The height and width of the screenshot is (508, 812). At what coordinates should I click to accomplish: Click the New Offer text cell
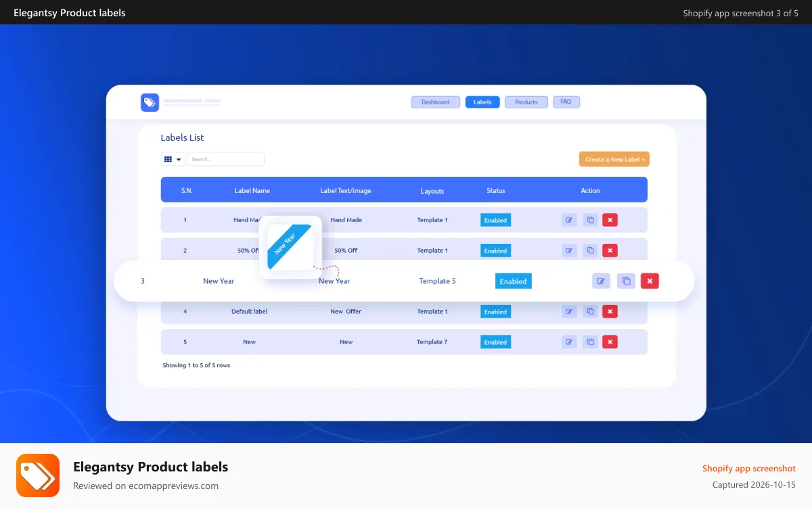pos(346,312)
